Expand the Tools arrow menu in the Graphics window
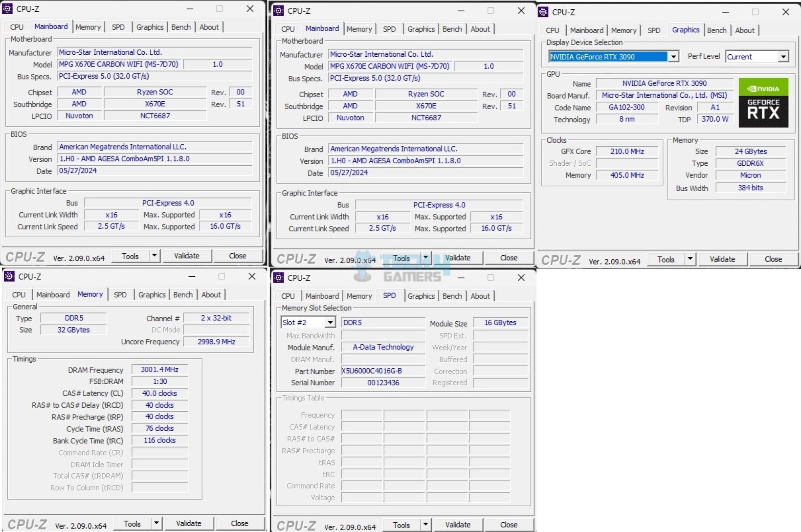 690,259
